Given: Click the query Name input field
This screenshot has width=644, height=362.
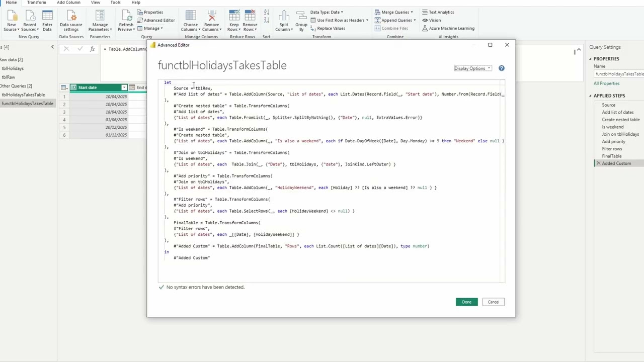Looking at the screenshot, I should click(x=619, y=74).
